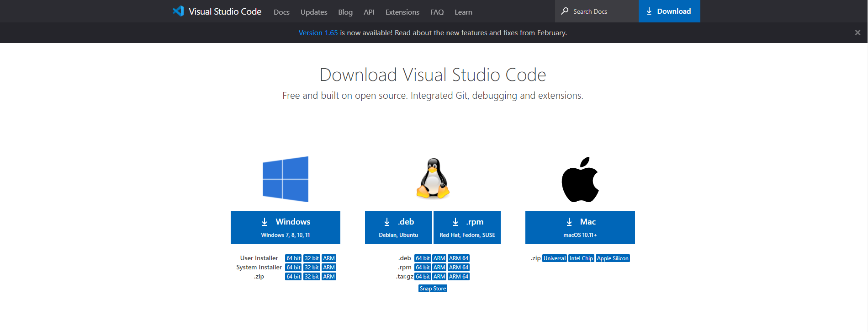Click the Apple logo
868x332 pixels.
[580, 179]
